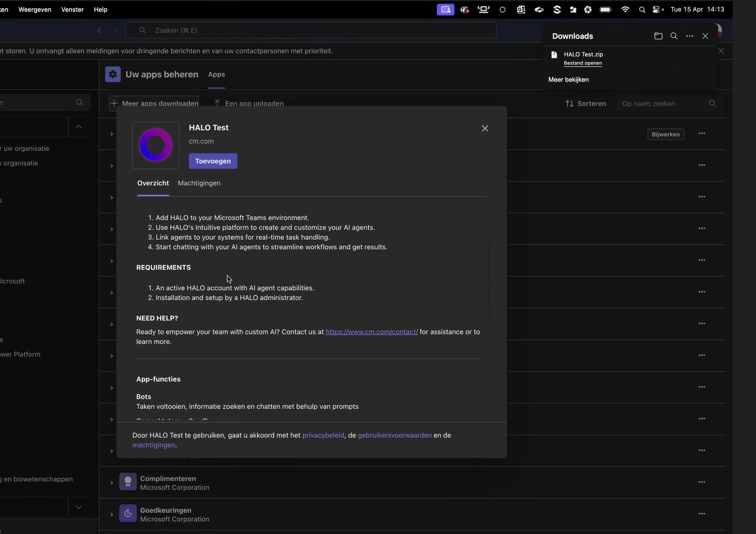This screenshot has width=756, height=534.
Task: Go forward using the Teams forward arrow
Action: coord(115,30)
